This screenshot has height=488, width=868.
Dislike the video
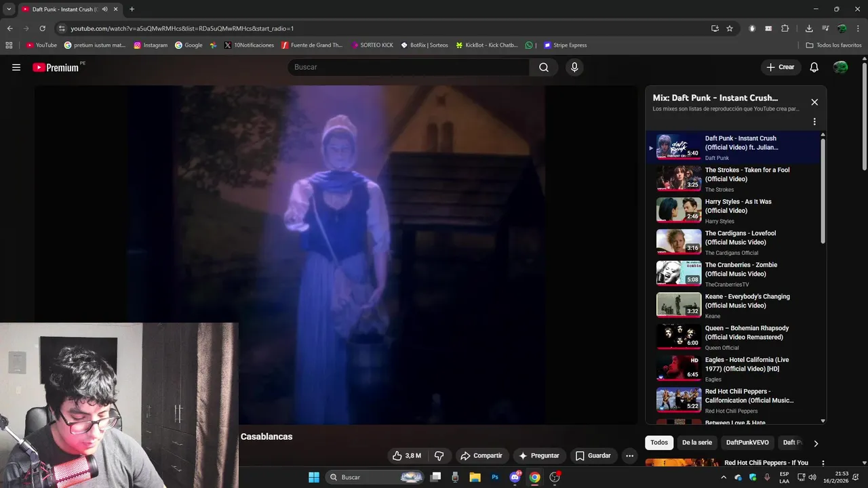pos(439,455)
